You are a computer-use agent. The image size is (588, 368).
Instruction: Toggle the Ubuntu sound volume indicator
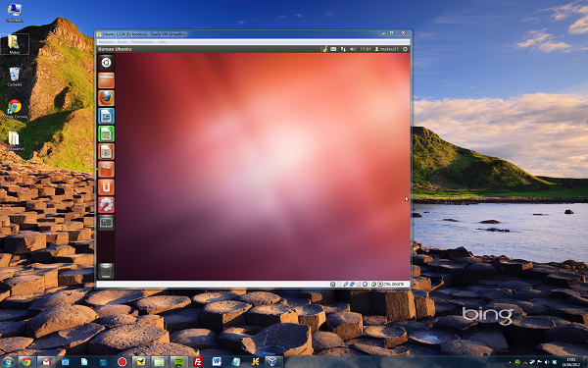tap(353, 49)
